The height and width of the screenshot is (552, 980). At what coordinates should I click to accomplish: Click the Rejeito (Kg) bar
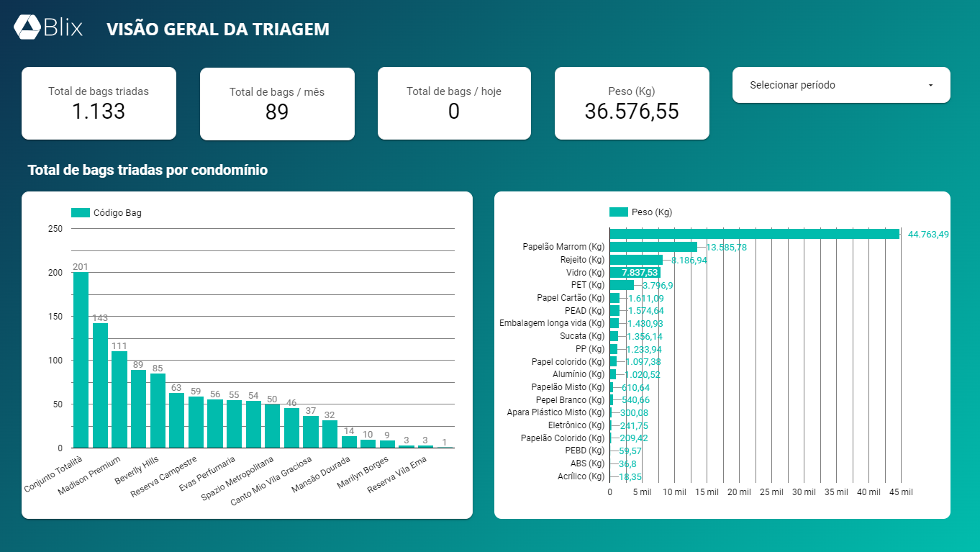click(636, 260)
